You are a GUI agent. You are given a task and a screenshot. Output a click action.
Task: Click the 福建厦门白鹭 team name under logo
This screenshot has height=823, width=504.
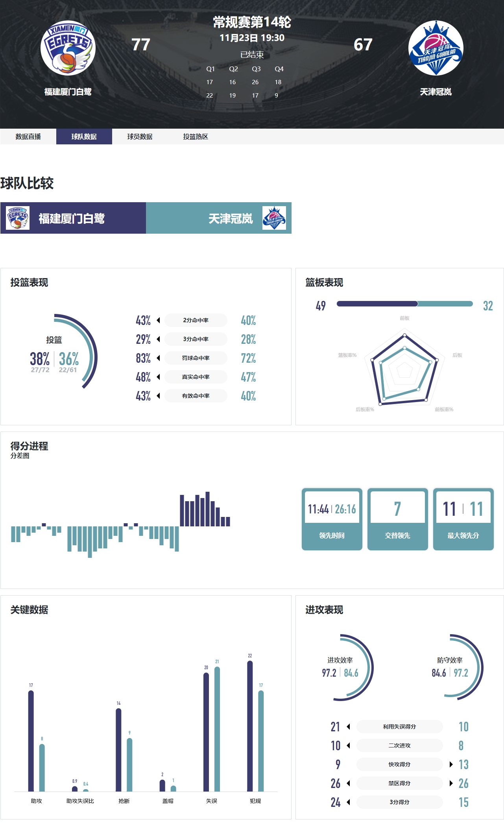[68, 92]
